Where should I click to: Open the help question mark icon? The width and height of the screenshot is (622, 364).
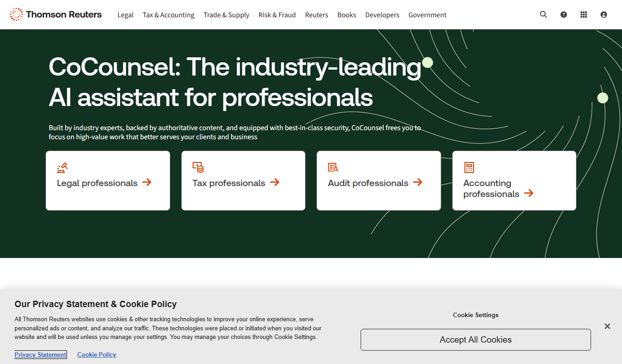pyautogui.click(x=564, y=15)
